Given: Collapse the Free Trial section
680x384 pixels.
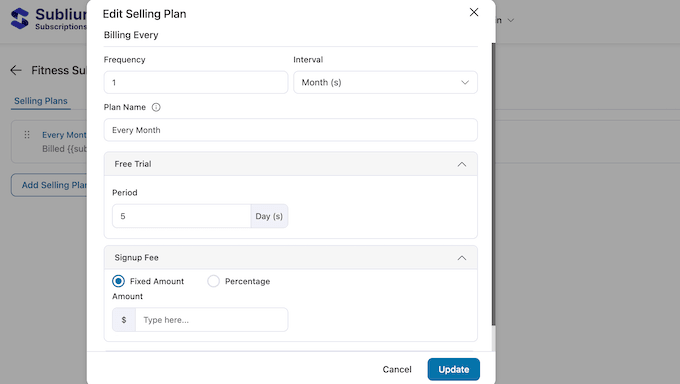Looking at the screenshot, I should point(462,164).
